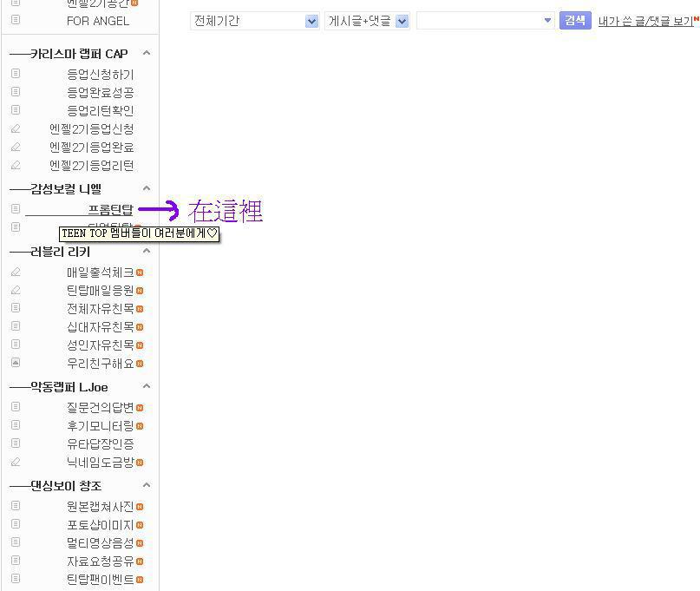Screen dimensions: 700x591
Task: Click the photo album icon beside 우리친구해요
Action: coord(16,362)
